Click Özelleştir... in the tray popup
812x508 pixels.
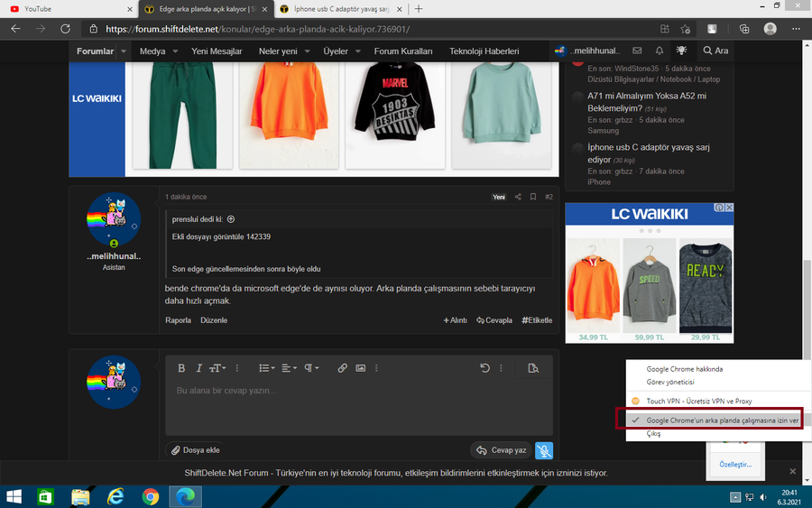point(735,465)
